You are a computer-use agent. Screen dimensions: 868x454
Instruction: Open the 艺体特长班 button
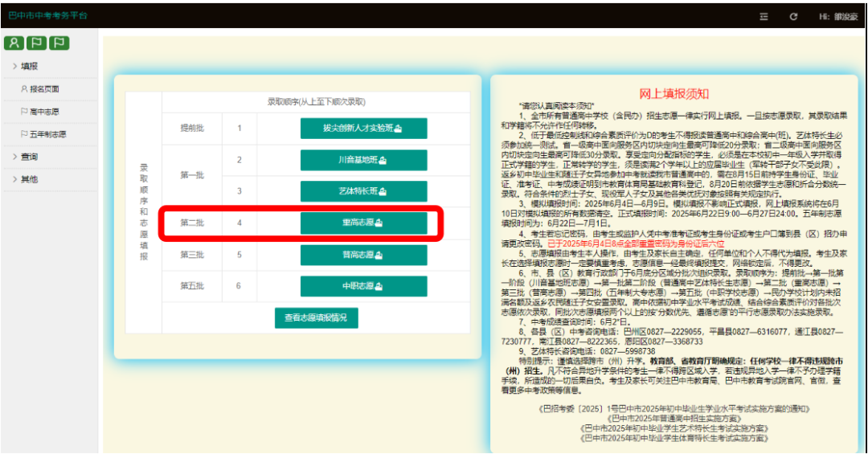point(362,191)
